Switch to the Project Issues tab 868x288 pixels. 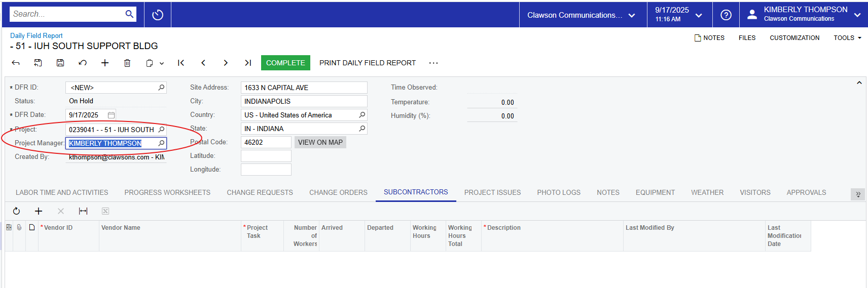tap(492, 192)
